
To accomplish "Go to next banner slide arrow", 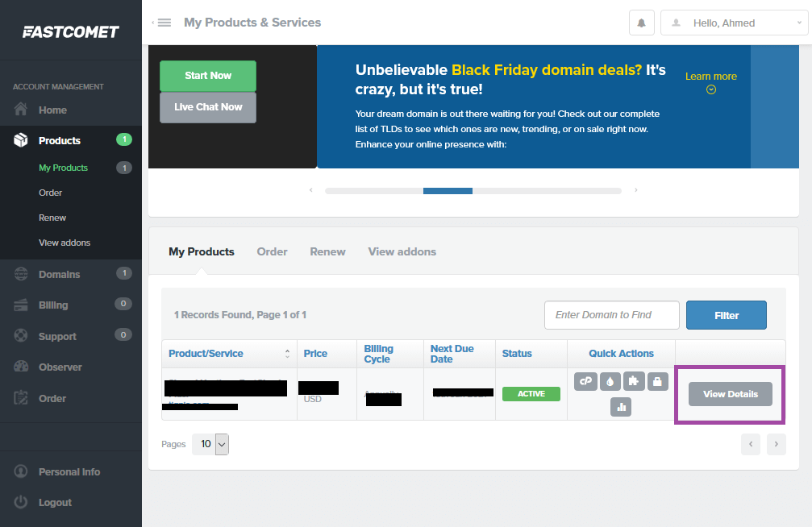I will pyautogui.click(x=636, y=190).
